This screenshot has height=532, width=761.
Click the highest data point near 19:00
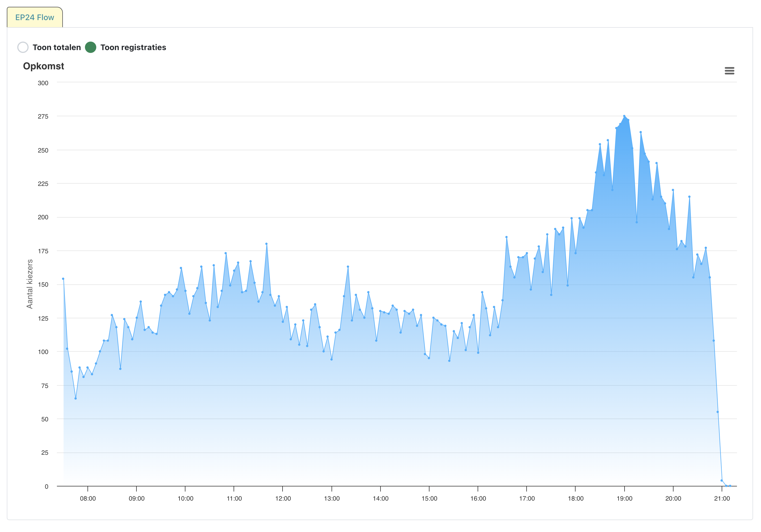pos(624,116)
